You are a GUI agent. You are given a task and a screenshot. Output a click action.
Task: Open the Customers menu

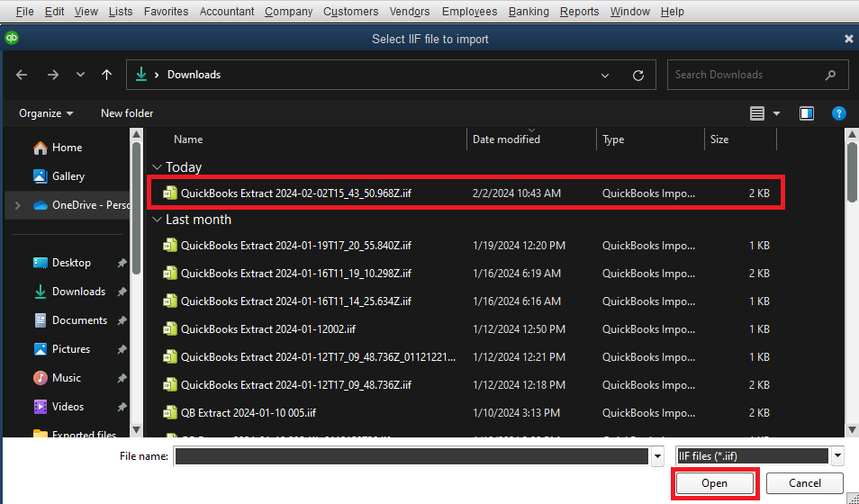(x=350, y=12)
